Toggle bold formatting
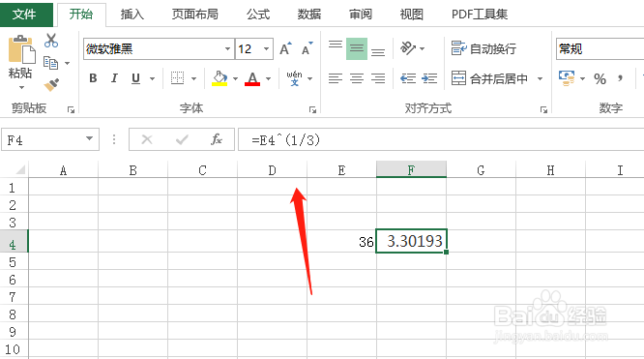This screenshot has height=359, width=644. click(x=93, y=78)
